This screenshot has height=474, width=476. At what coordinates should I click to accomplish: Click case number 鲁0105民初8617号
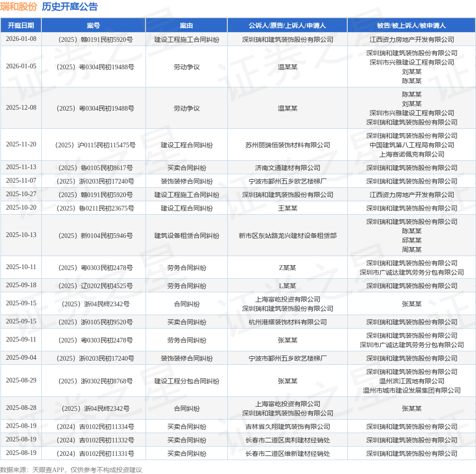(x=95, y=168)
